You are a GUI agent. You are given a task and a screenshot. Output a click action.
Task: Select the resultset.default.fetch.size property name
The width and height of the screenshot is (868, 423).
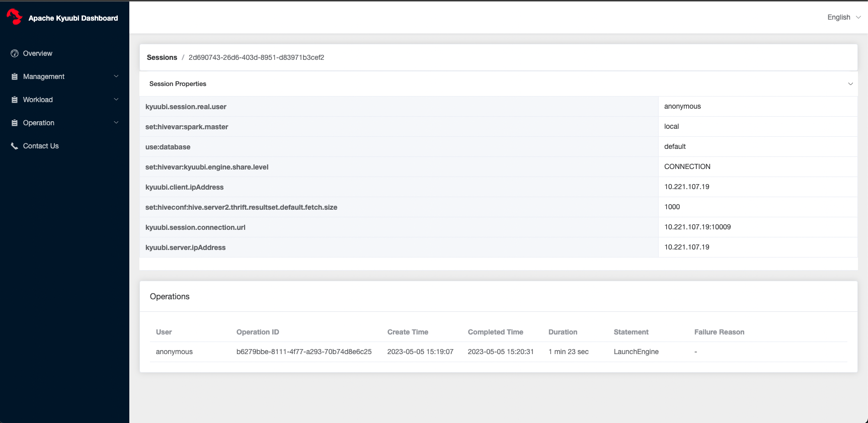click(x=241, y=207)
